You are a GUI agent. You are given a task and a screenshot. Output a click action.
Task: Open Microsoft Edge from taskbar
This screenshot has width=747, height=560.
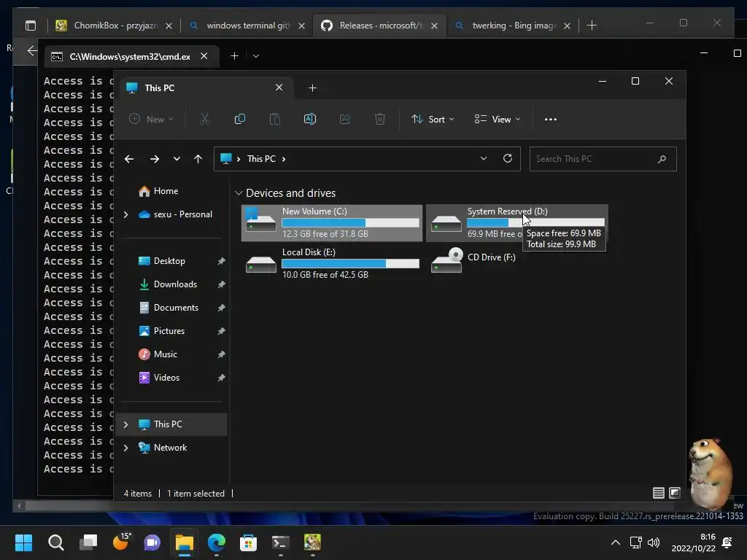point(216,542)
